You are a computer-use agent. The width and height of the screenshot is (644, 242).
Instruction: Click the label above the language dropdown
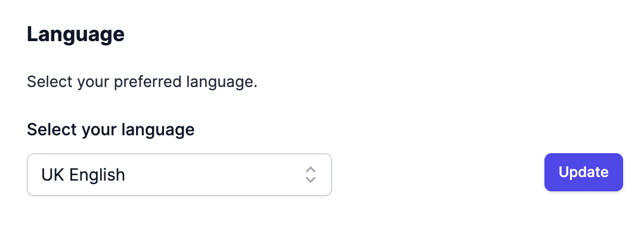click(111, 129)
